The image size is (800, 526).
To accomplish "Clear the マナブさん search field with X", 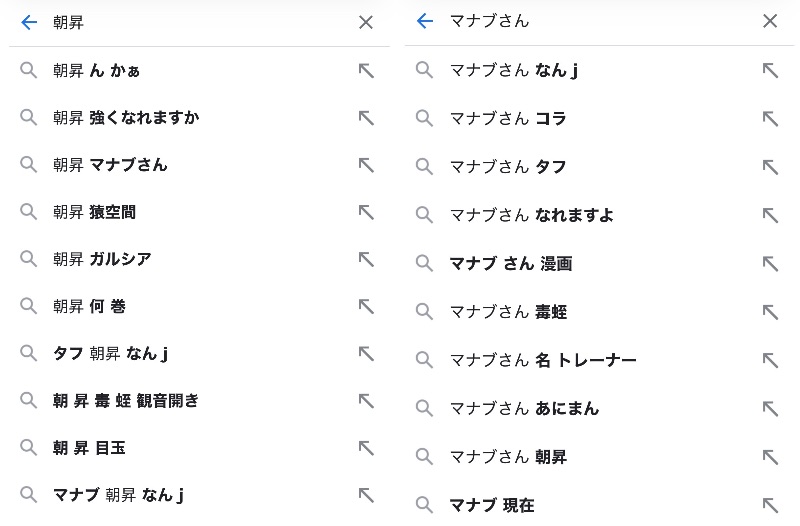I will (x=770, y=21).
